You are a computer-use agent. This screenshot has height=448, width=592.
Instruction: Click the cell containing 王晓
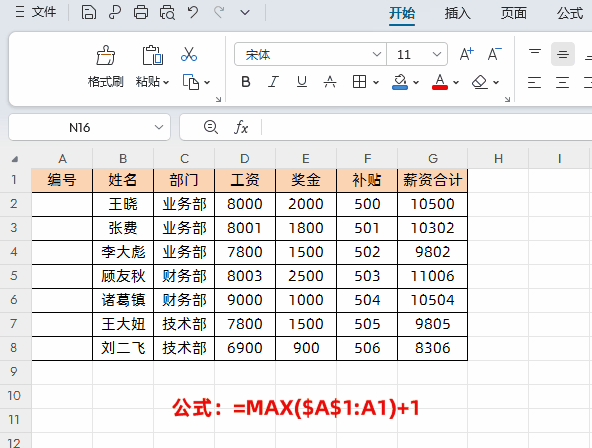click(123, 204)
